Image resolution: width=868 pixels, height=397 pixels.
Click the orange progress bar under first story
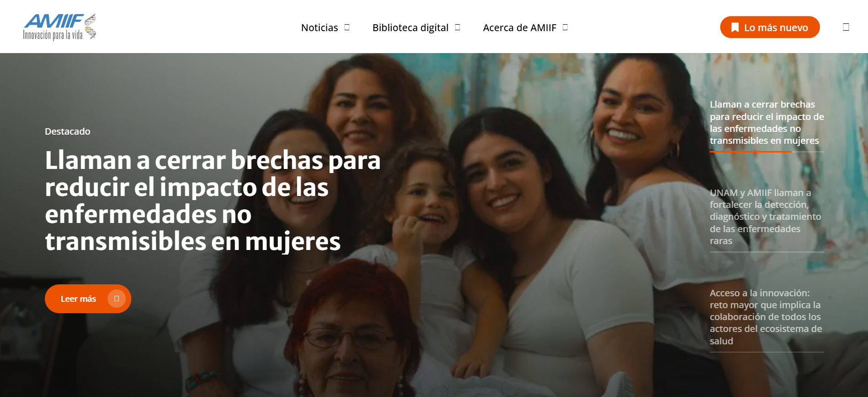point(750,151)
